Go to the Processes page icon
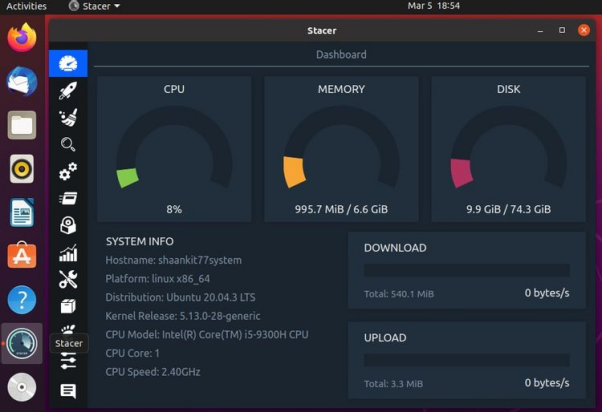The width and height of the screenshot is (602, 413). (68, 199)
